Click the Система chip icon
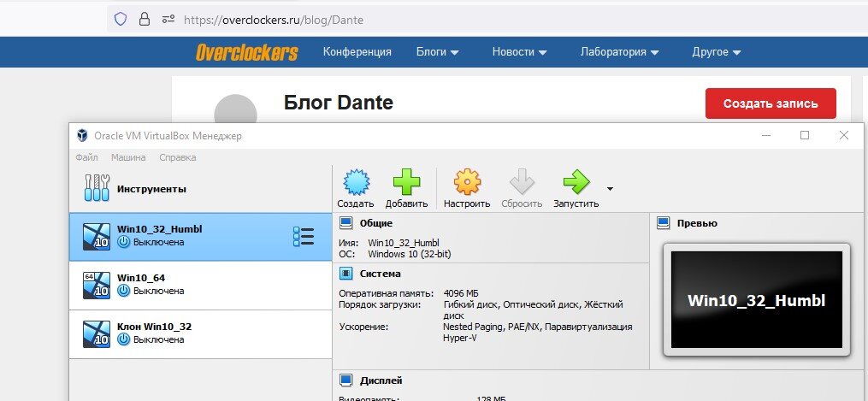The image size is (868, 401). (x=346, y=274)
